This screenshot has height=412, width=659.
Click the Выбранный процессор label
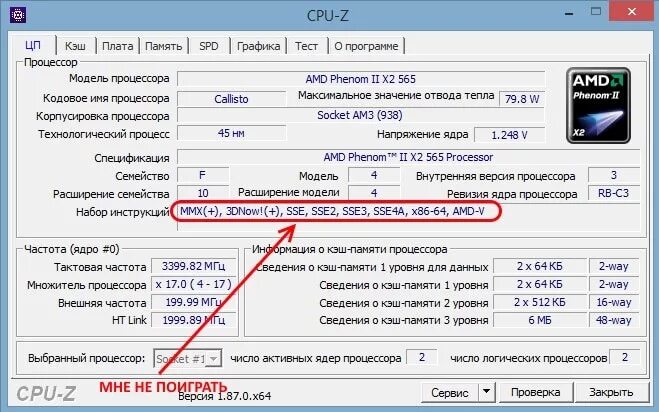[87, 359]
